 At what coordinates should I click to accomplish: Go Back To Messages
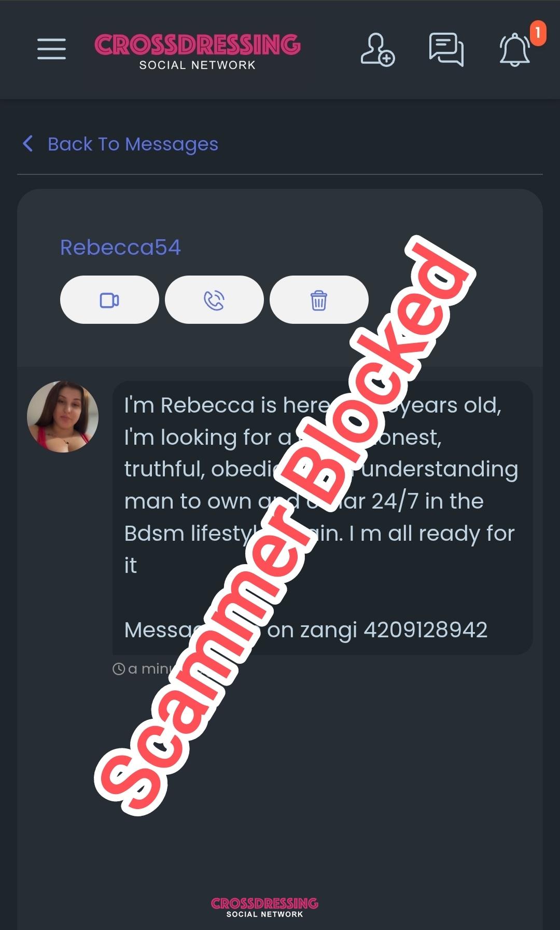[x=133, y=144]
